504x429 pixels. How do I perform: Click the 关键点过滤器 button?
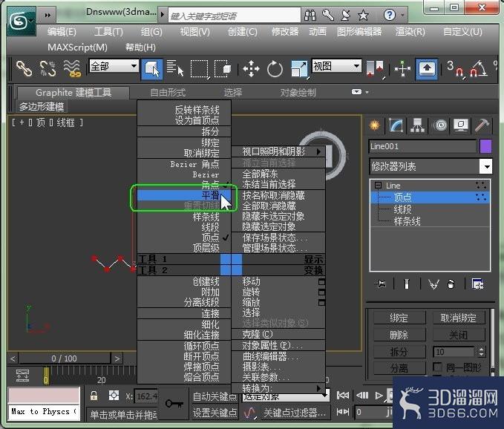(295, 412)
